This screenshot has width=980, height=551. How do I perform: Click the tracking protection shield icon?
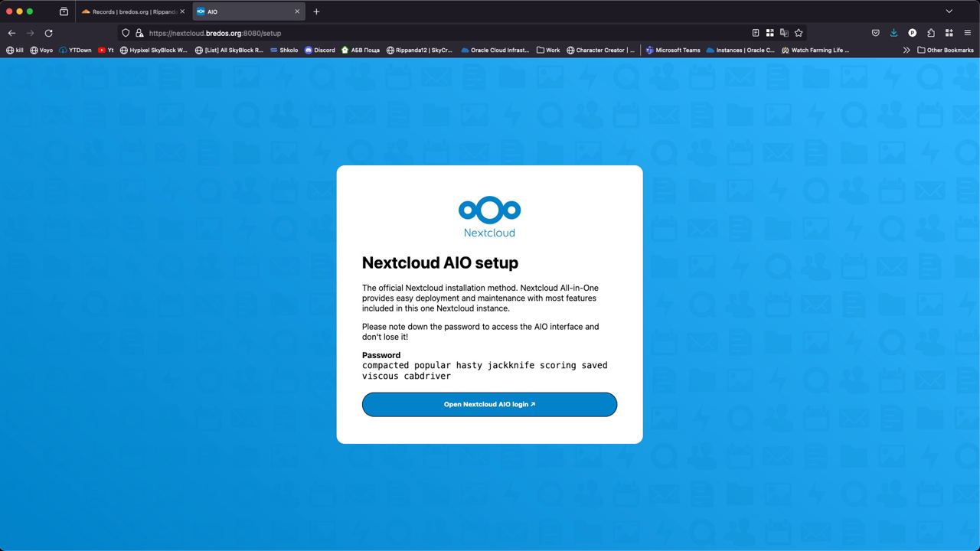[126, 33]
